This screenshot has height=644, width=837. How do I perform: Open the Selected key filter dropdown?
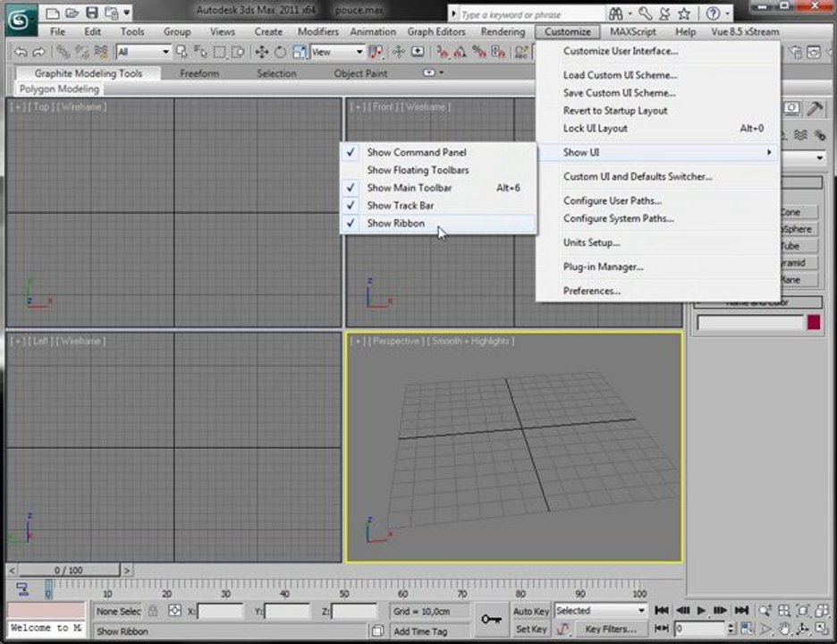click(601, 610)
